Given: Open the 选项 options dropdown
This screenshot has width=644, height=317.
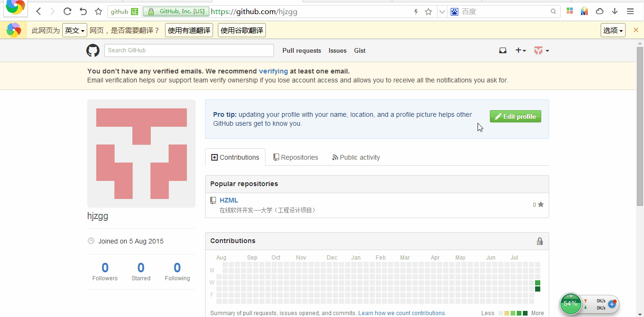Looking at the screenshot, I should click(x=613, y=31).
